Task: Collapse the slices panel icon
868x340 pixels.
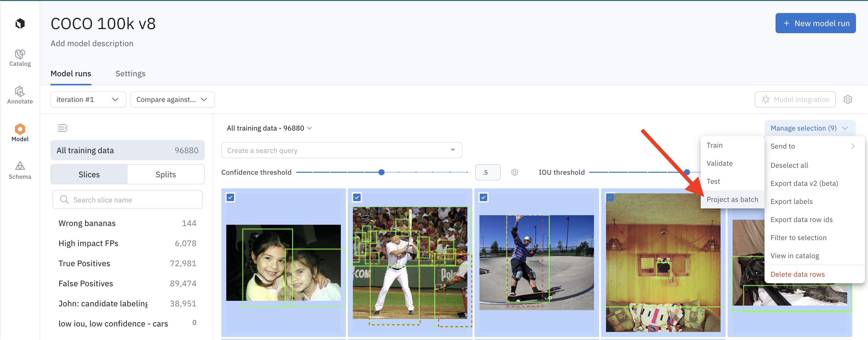Action: click(63, 128)
